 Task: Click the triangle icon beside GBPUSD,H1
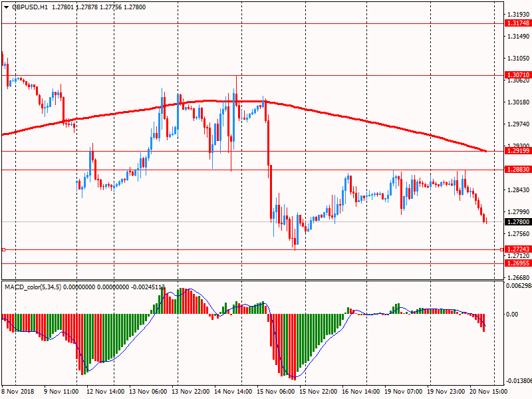[x=6, y=7]
